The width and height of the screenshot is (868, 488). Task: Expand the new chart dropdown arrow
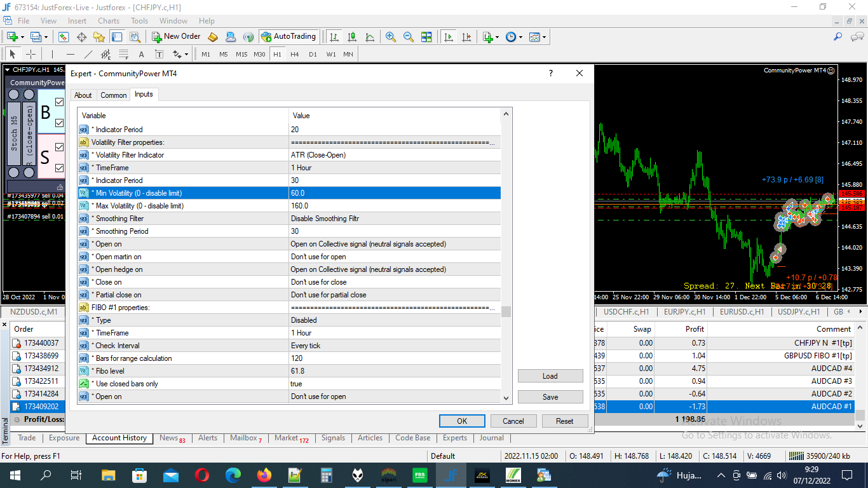pos(22,37)
